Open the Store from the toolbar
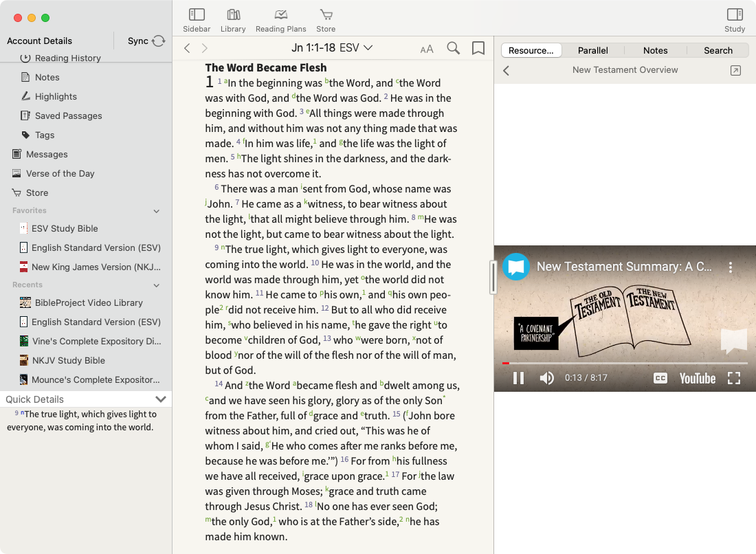Image resolution: width=756 pixels, height=554 pixels. tap(326, 21)
